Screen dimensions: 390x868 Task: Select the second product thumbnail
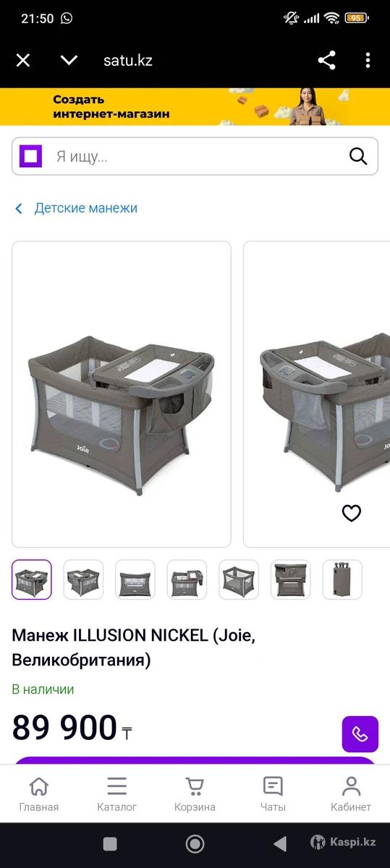pyautogui.click(x=83, y=579)
